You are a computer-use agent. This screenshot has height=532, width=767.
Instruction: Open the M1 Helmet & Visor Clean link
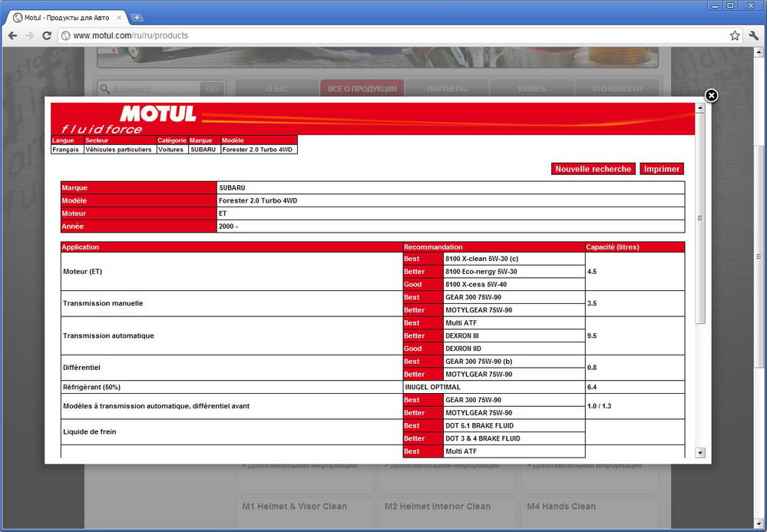tap(294, 507)
